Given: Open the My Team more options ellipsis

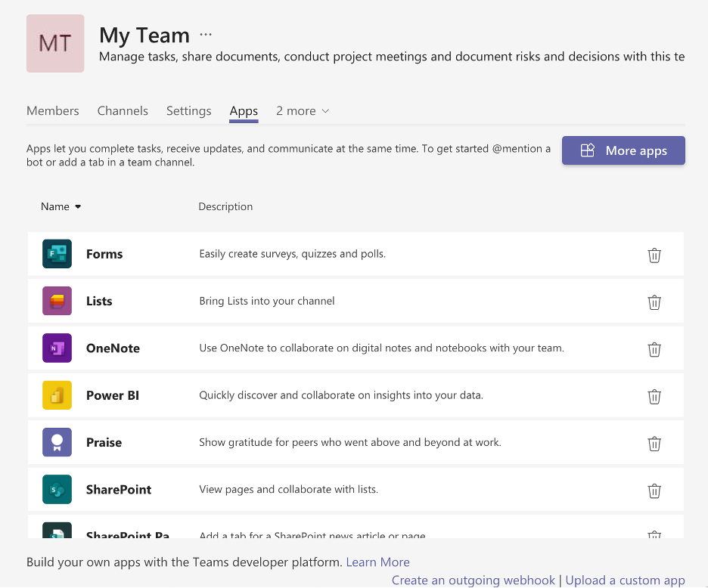Looking at the screenshot, I should [206, 35].
